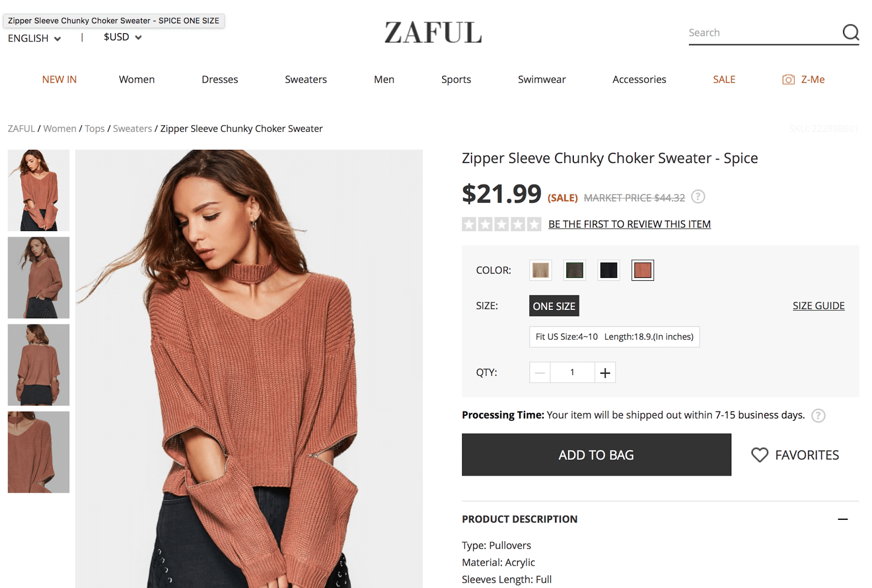Pick the dark green color swatch

(574, 270)
